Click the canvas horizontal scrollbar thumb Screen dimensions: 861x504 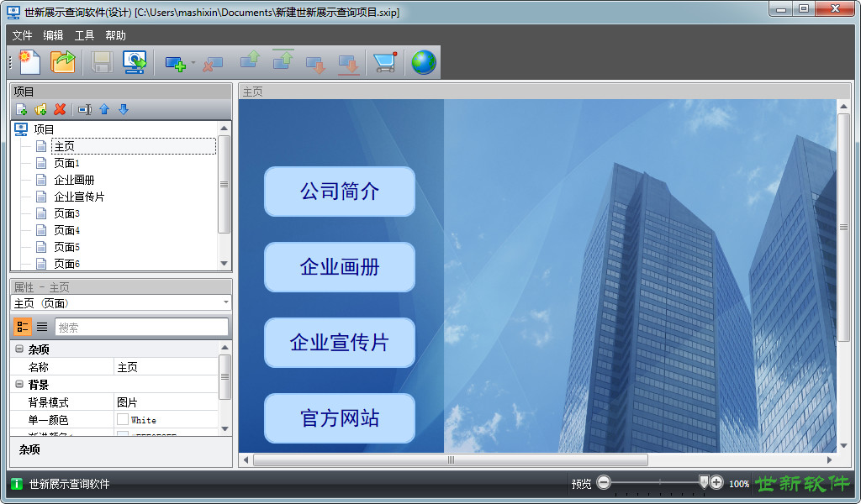[x=451, y=459]
